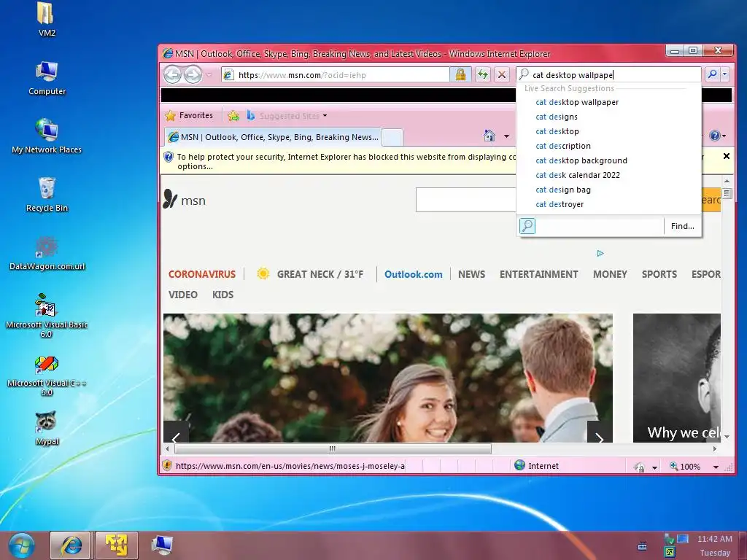Open Protected Mode dropdown arrow in status bar
The height and width of the screenshot is (560, 747).
654,467
